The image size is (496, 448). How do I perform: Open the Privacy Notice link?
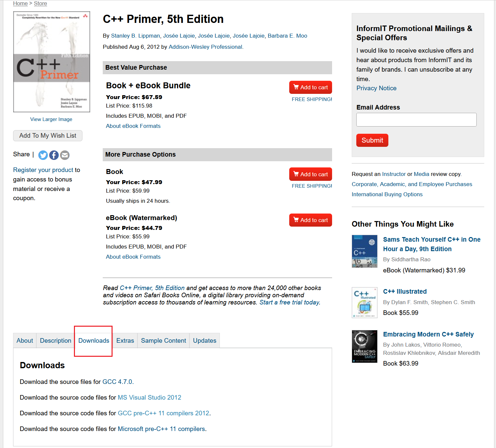coord(376,88)
